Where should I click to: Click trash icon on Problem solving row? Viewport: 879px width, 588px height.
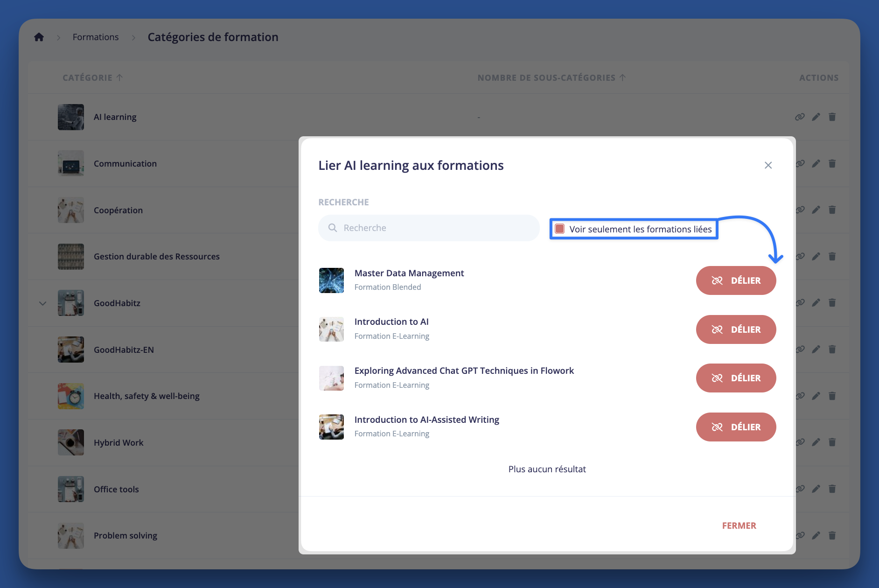(832, 535)
